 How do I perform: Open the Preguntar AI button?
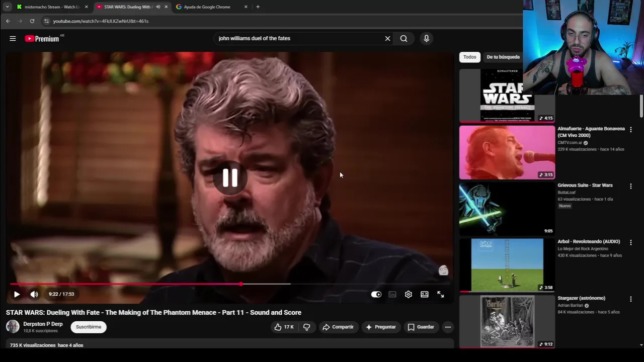(x=381, y=327)
